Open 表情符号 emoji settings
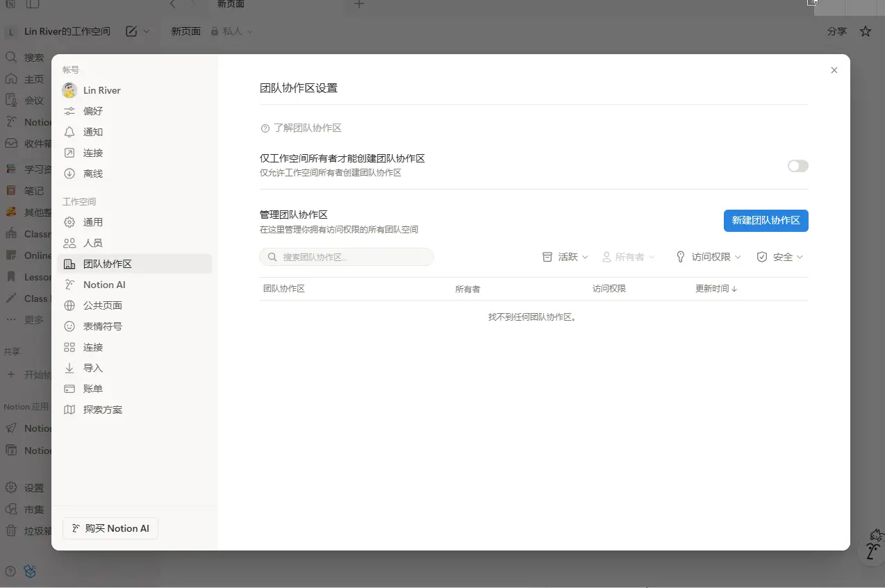885x588 pixels. pyautogui.click(x=134, y=326)
